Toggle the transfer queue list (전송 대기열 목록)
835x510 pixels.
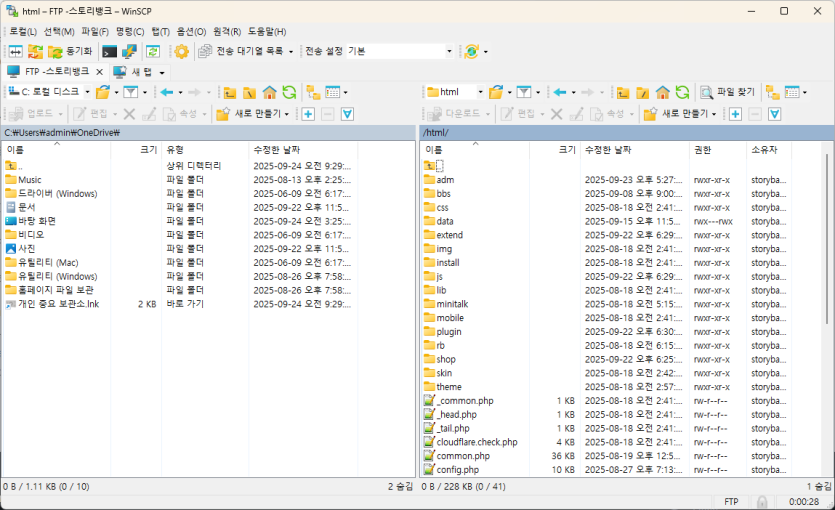[245, 51]
